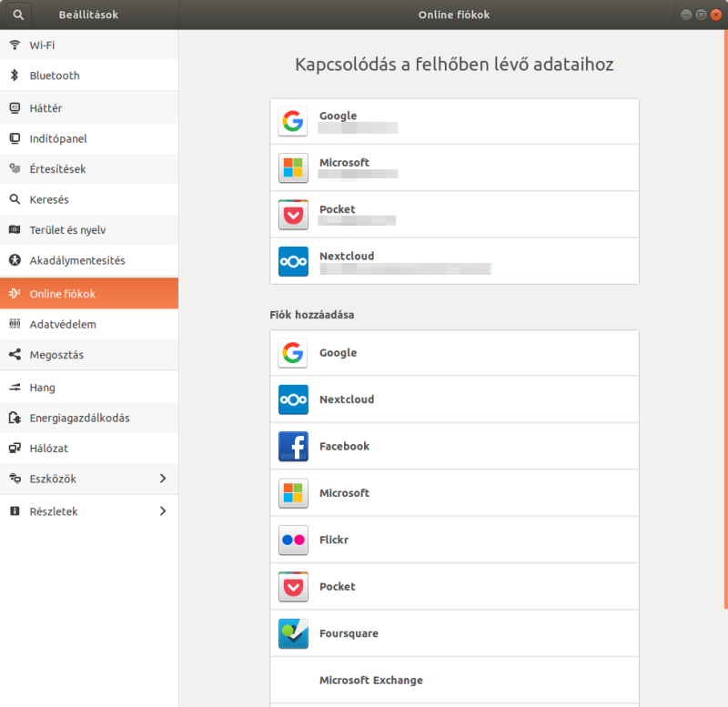Click the Hálózat network icon
The image size is (728, 707).
point(15,448)
